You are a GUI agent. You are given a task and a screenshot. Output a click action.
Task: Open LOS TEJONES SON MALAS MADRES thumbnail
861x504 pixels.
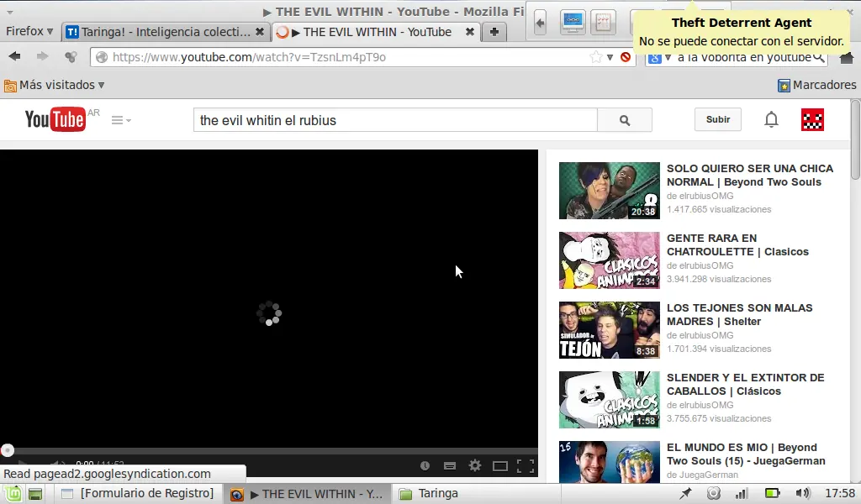click(610, 329)
